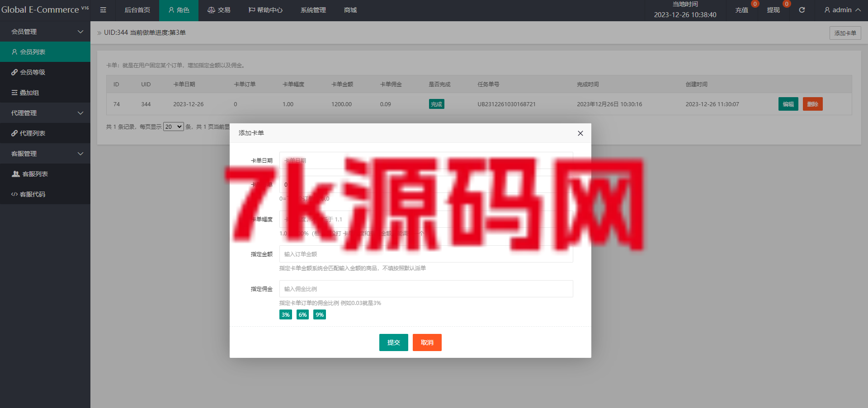Click the link icon beside 会员等级
Viewport: 868px width, 408px height.
14,72
